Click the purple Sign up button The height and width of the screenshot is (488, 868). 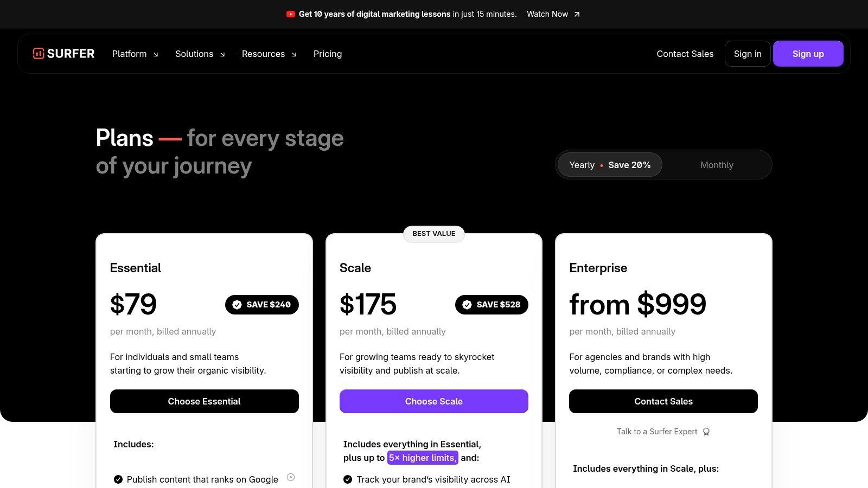(808, 54)
